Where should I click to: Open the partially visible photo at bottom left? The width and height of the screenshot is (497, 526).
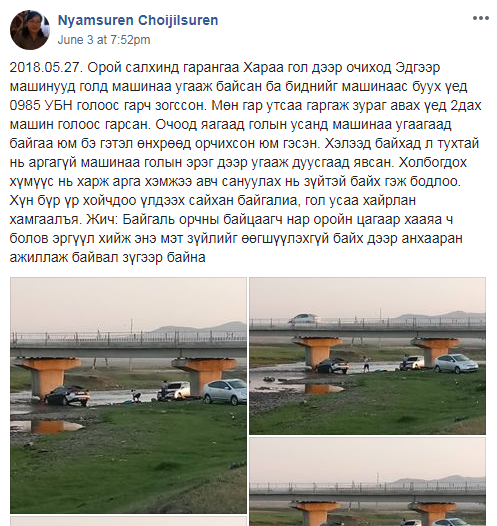(128, 521)
